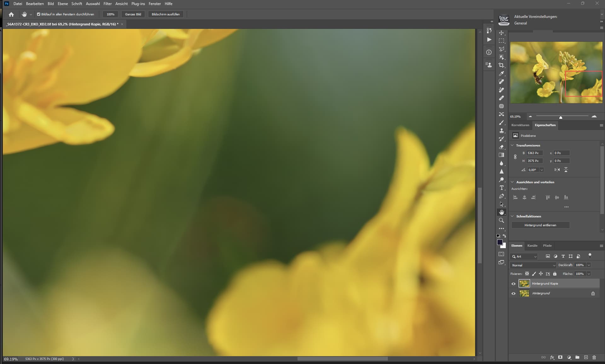Toggle Bildlauf in allen Fenstern checkbox
Viewport: 605px width, 364px height.
[39, 14]
